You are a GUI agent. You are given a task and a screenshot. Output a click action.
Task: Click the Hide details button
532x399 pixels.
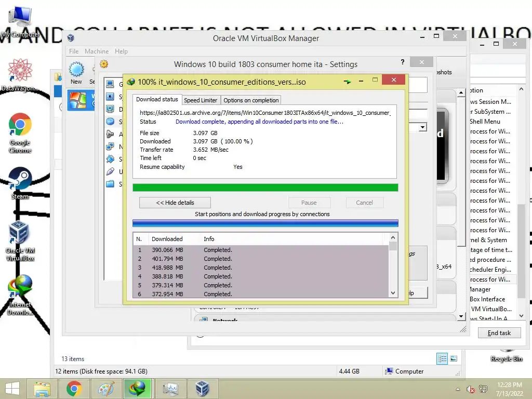point(175,203)
